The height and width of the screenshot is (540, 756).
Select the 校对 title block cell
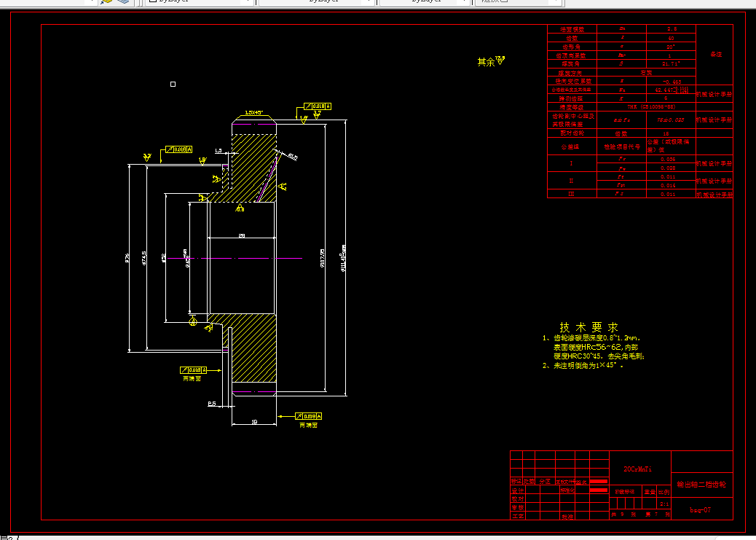pyautogui.click(x=517, y=499)
